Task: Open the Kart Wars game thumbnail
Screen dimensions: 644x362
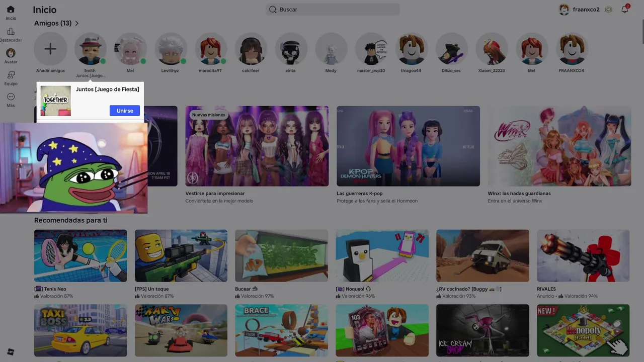Action: pyautogui.click(x=181, y=330)
